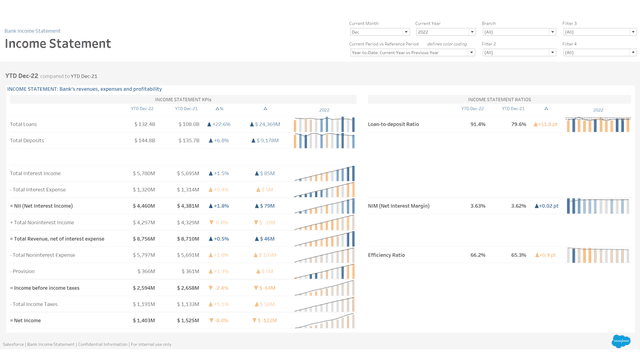Click the Total Loans +22.6% change value
The image size is (640, 363).
pyautogui.click(x=219, y=124)
